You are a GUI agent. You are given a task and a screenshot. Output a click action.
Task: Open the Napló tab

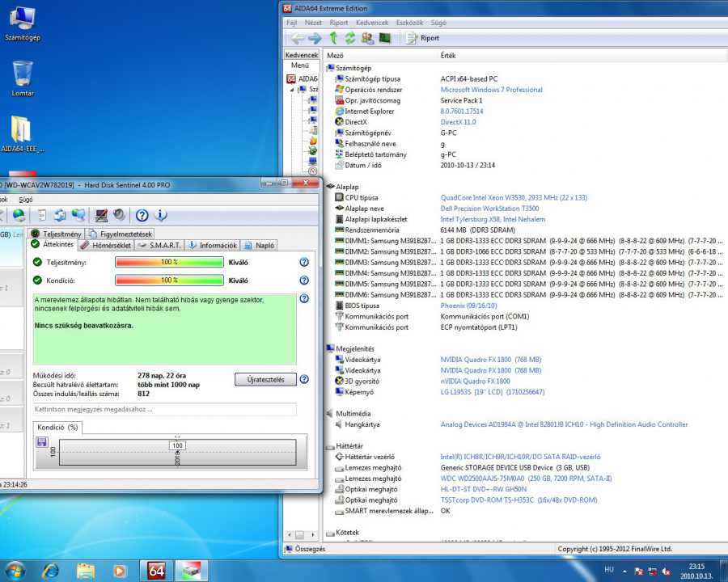[260, 245]
